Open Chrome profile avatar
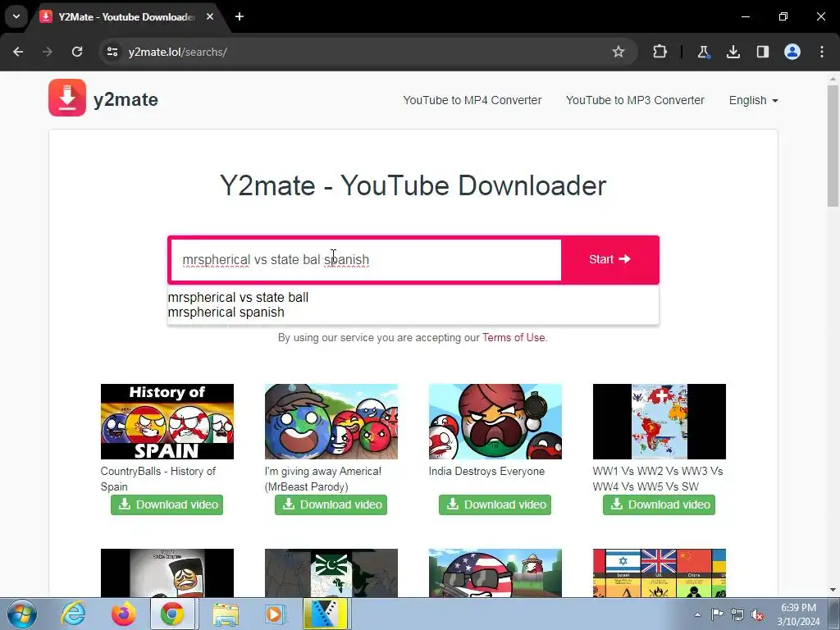Image resolution: width=840 pixels, height=630 pixels. [x=792, y=52]
